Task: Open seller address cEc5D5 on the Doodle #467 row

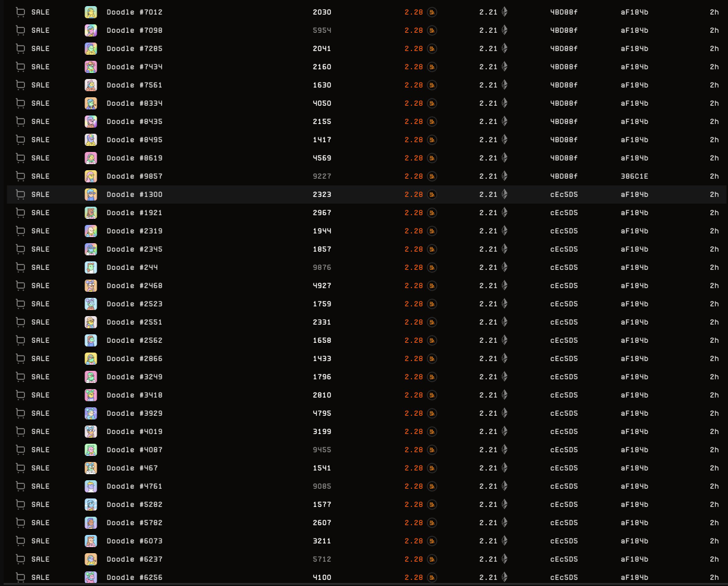Action: (564, 468)
